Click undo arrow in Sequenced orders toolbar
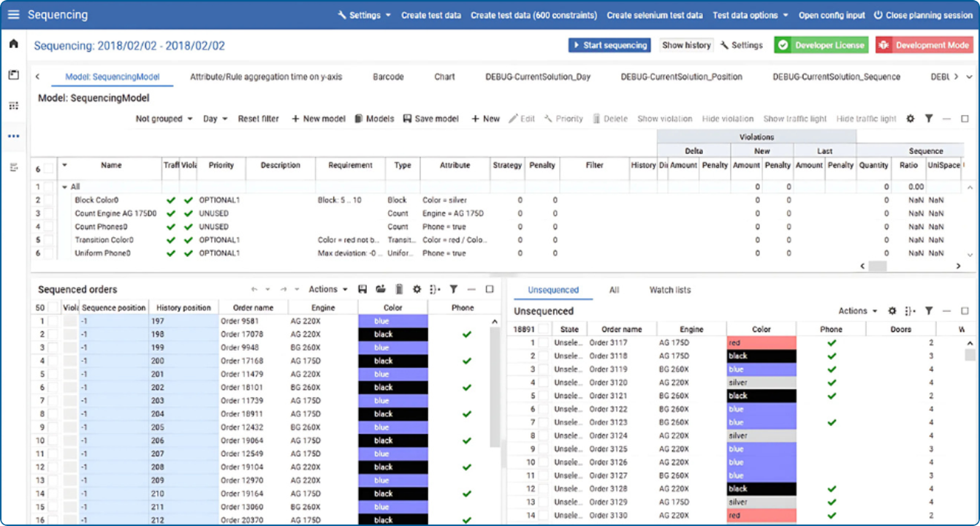 [x=255, y=290]
